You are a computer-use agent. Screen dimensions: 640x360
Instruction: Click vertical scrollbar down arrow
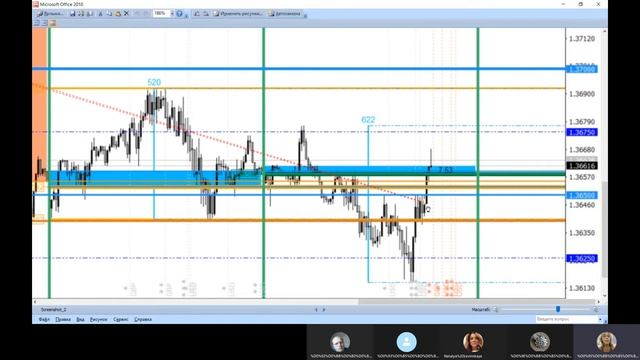pyautogui.click(x=604, y=296)
